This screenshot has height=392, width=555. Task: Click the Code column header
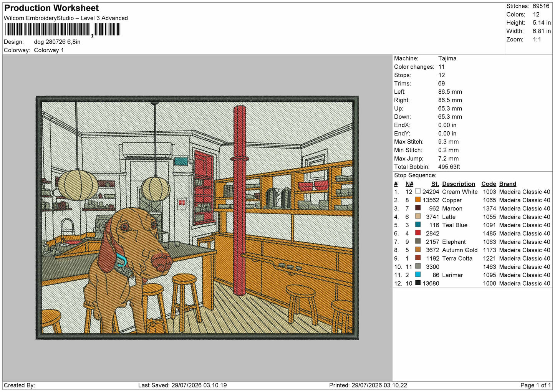click(489, 184)
